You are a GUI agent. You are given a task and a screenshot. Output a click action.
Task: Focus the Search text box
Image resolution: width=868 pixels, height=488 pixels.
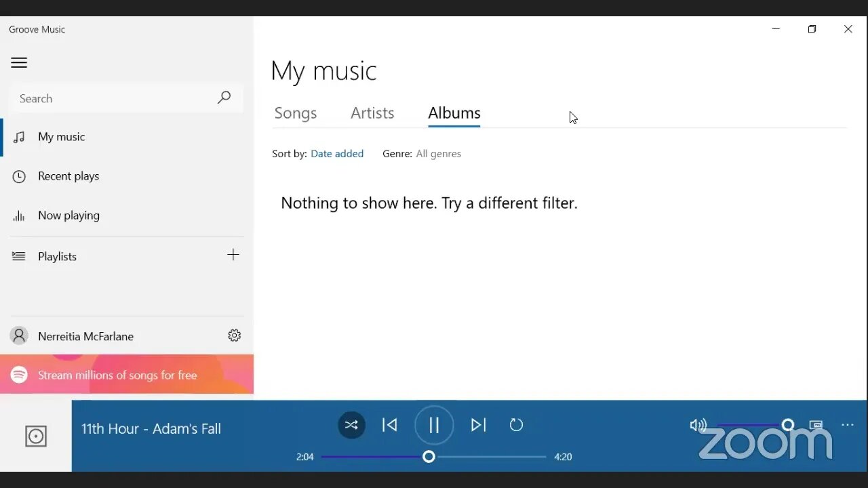(x=126, y=99)
